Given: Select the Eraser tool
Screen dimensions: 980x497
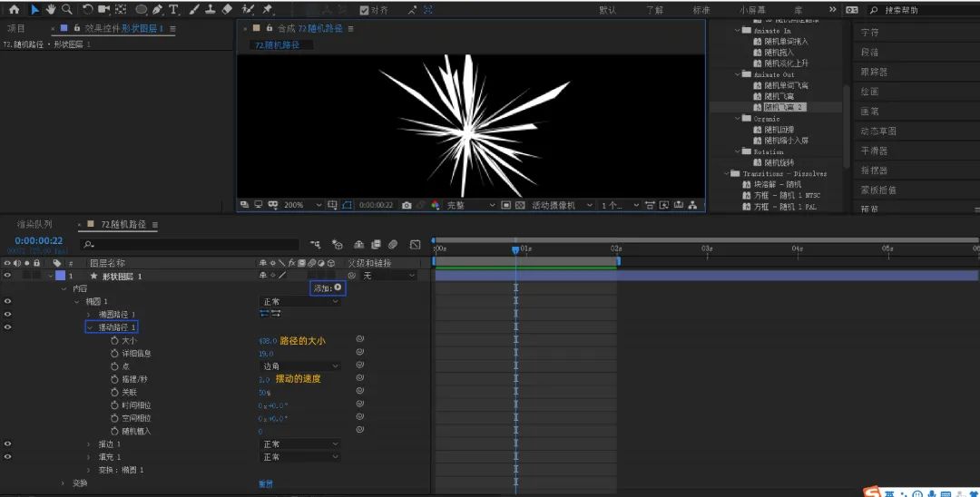Looking at the screenshot, I should tap(228, 9).
